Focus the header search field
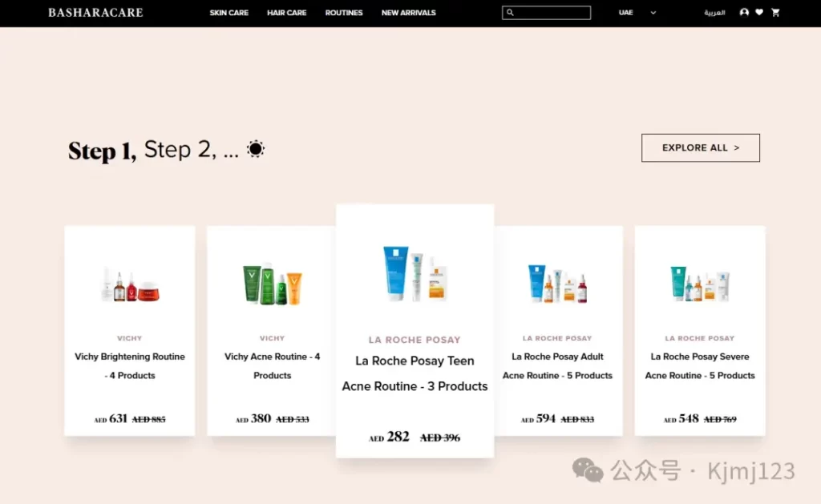Image resolution: width=821 pixels, height=504 pixels. coord(546,13)
